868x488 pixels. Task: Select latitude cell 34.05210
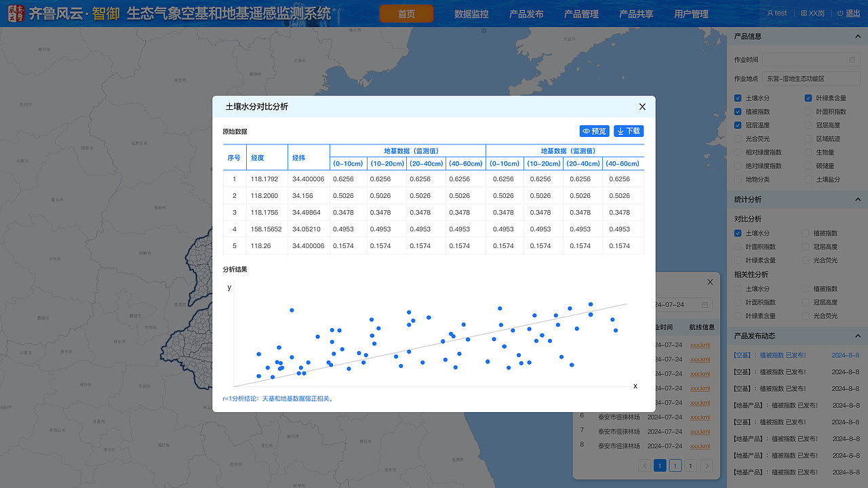[309, 229]
